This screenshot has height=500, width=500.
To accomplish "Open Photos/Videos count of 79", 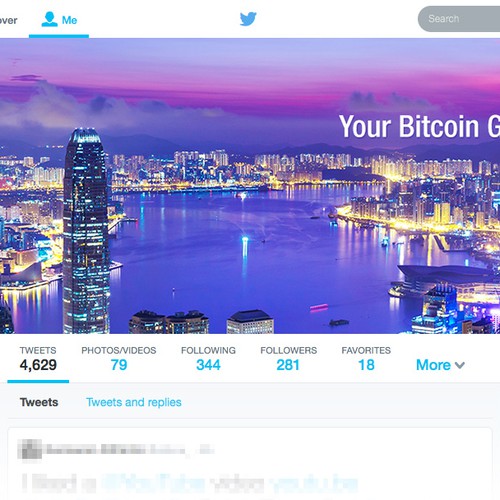I will tap(119, 359).
